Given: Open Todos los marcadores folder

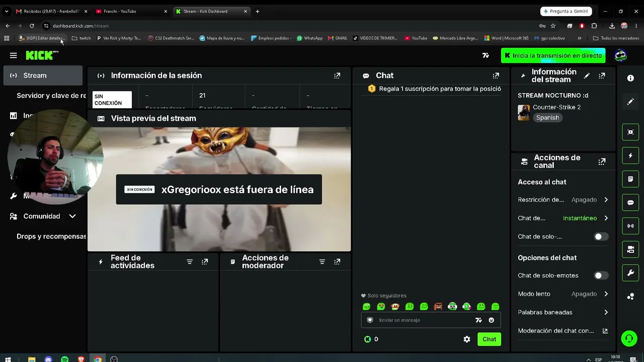Looking at the screenshot, I should [x=616, y=38].
